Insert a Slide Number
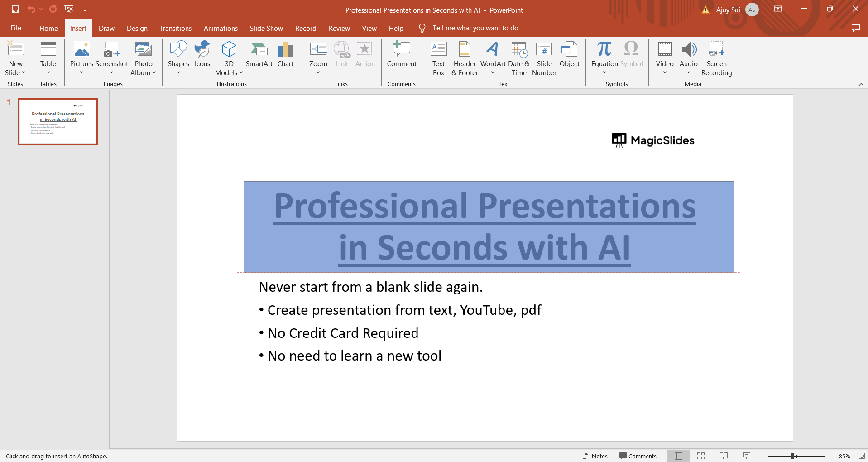Screen dimensions: 868x462 pos(544,59)
